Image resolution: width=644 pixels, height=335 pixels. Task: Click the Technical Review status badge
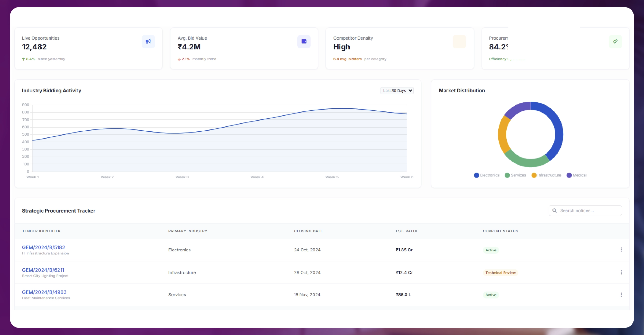(x=500, y=272)
